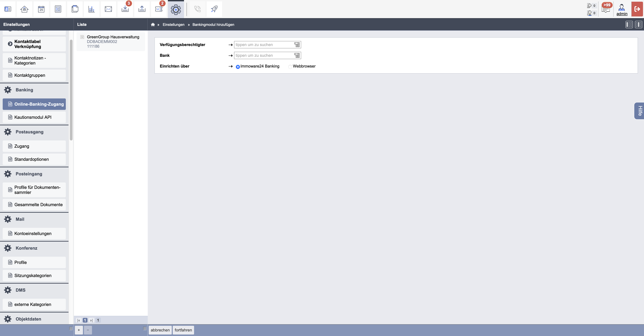Select Online-Banking-Zugang menu entry
This screenshot has height=336, width=644.
[34, 104]
